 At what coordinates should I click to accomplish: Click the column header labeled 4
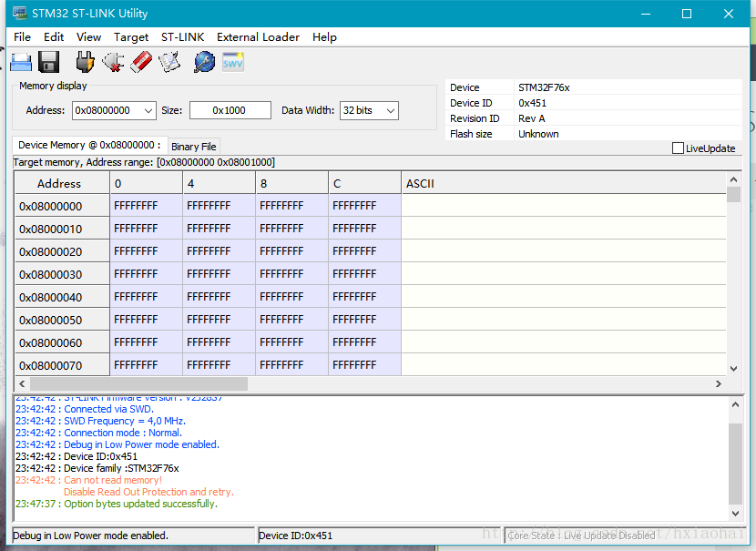point(219,183)
